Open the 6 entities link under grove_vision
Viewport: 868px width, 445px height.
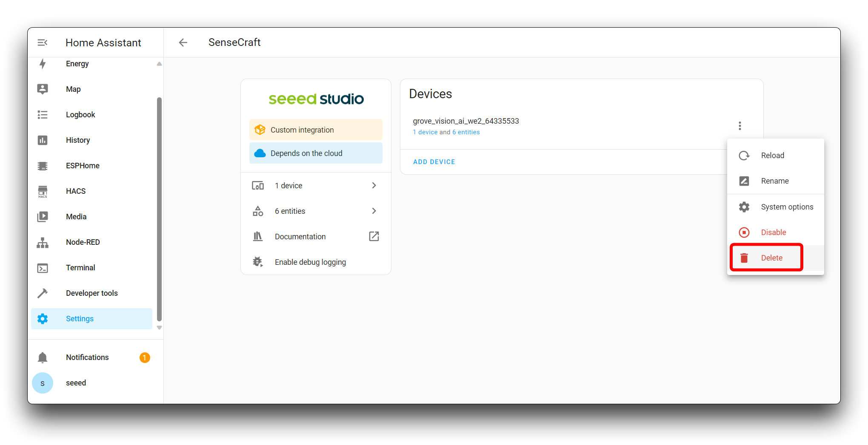(466, 132)
